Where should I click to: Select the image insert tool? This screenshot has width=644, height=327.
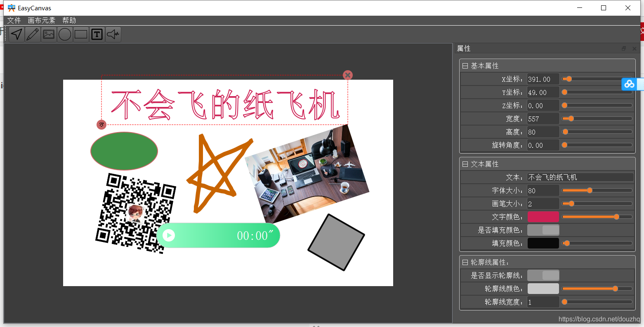click(48, 34)
